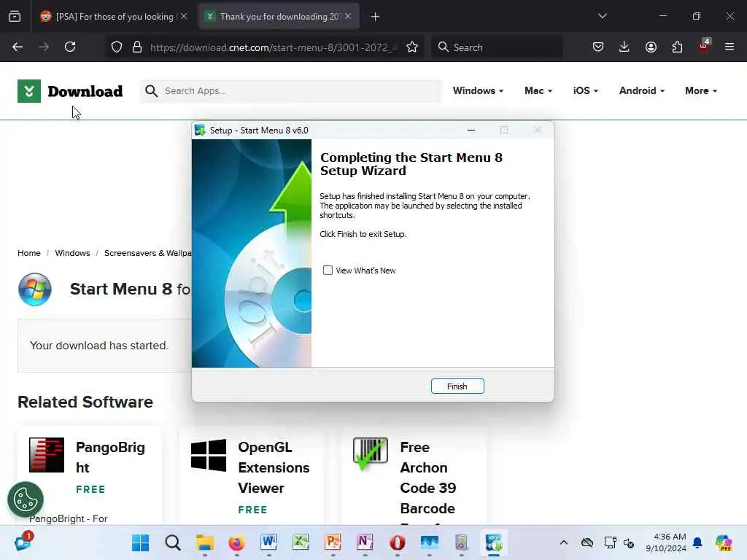This screenshot has height=560, width=747.
Task: Open Outlook mail icon with badge
Action: click(23, 542)
